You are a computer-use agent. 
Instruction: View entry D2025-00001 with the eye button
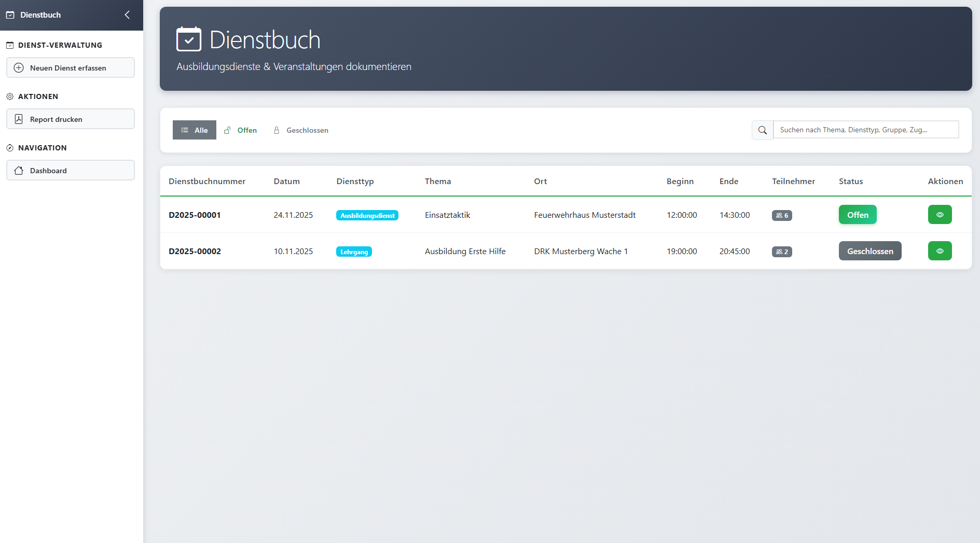pyautogui.click(x=940, y=215)
